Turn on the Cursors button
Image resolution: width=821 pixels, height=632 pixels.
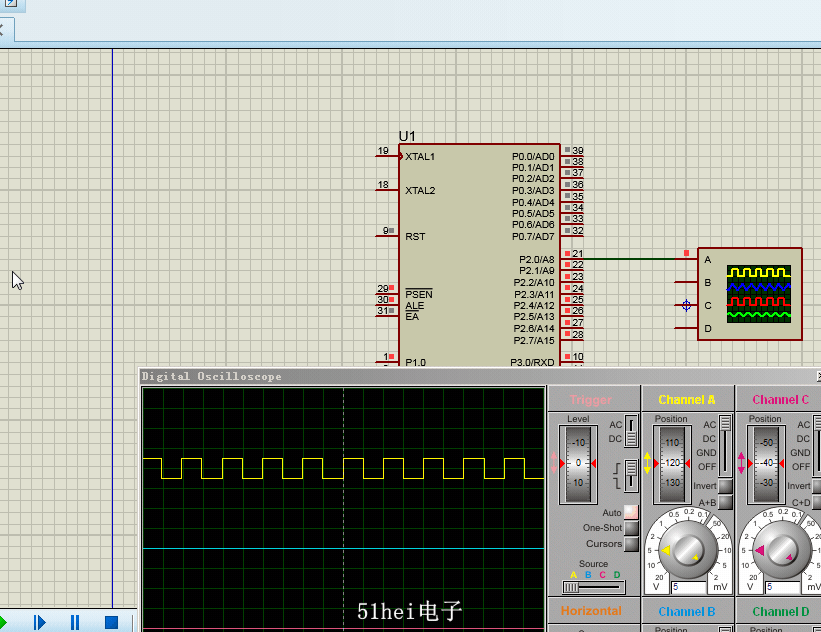(631, 544)
